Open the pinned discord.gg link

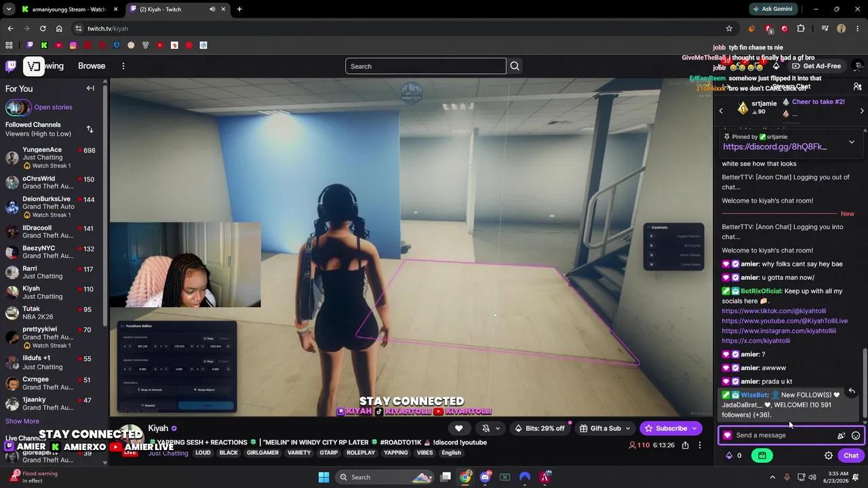[774, 146]
